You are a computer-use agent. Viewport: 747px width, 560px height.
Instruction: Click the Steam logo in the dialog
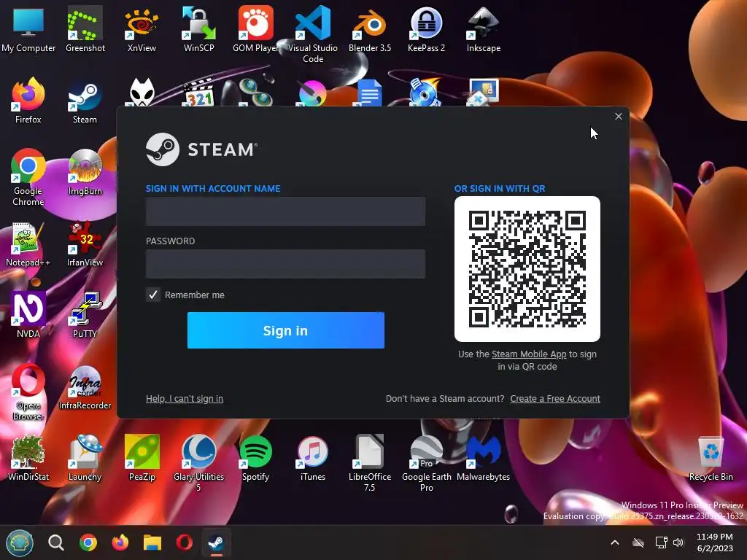click(201, 149)
